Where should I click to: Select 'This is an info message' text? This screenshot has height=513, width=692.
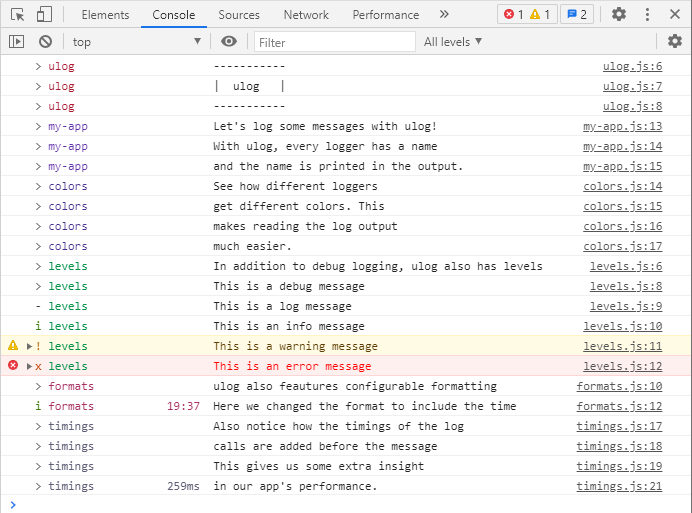coord(289,326)
